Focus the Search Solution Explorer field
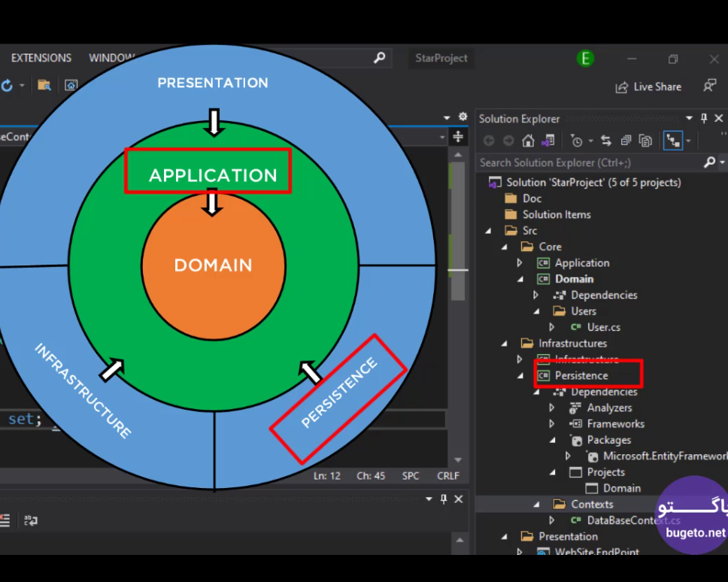 click(590, 162)
